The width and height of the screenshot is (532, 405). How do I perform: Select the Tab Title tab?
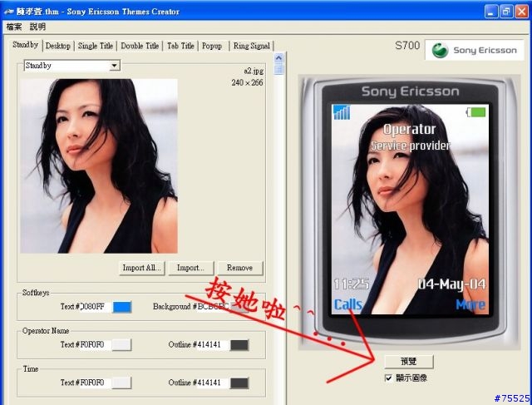(x=180, y=46)
